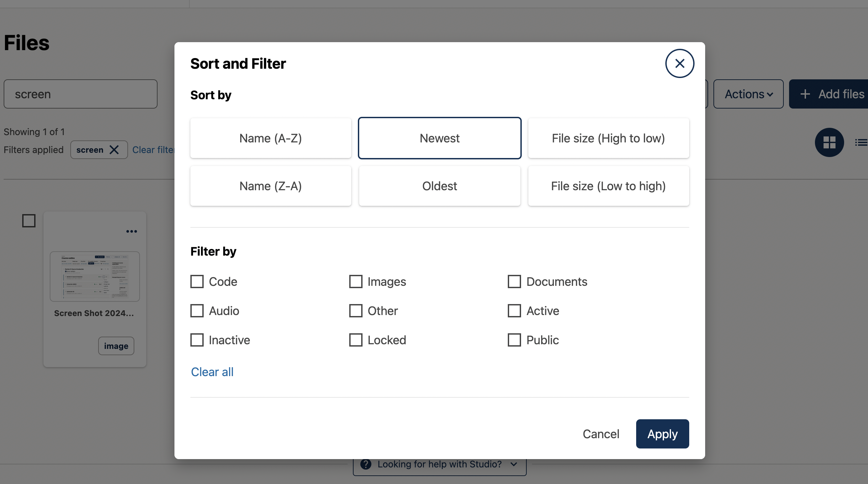Image resolution: width=868 pixels, height=484 pixels.
Task: Sort by Name (A-Z)
Action: 271,138
